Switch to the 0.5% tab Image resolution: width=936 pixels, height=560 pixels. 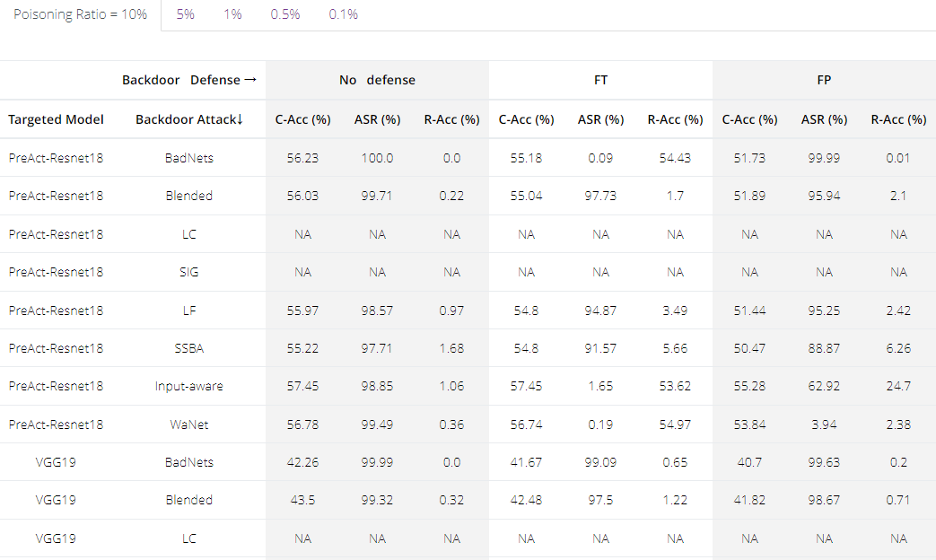click(285, 14)
